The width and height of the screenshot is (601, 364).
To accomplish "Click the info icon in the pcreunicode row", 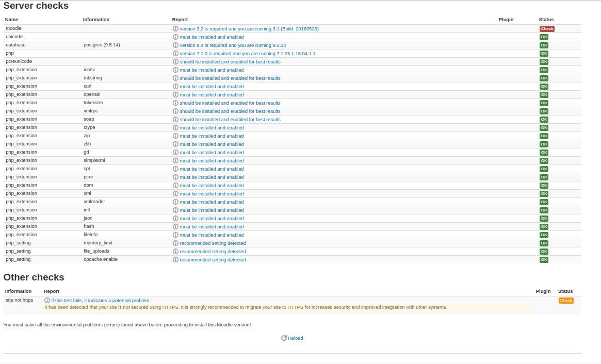I will 175,62.
